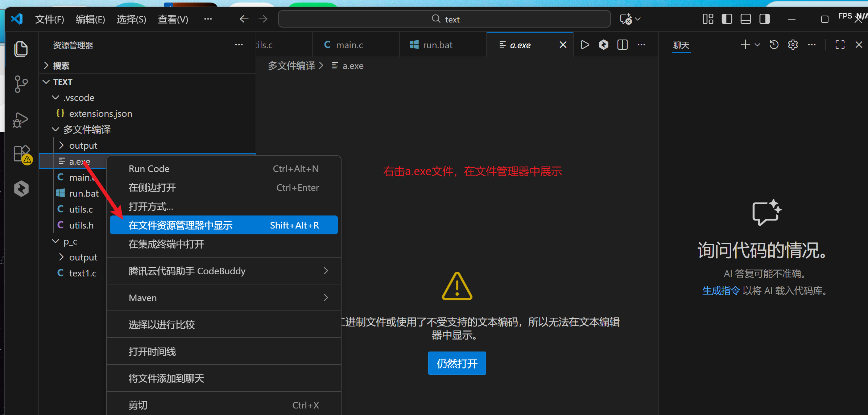
Task: Toggle the bottom panel layout button
Action: click(745, 19)
